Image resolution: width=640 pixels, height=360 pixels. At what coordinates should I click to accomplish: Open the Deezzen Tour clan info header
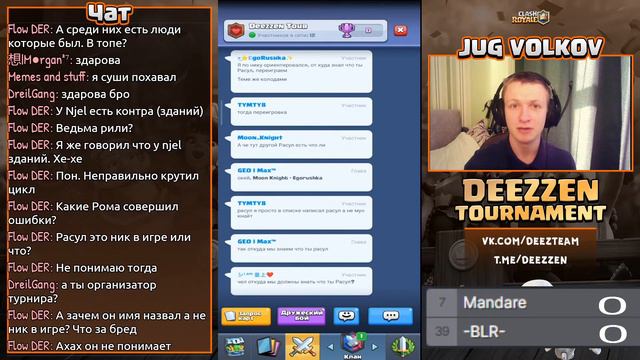click(x=305, y=31)
